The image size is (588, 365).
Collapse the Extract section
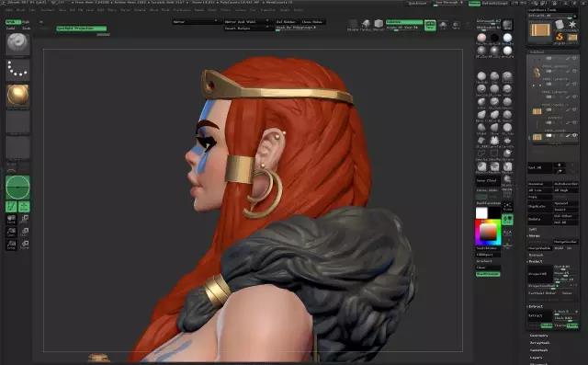pos(536,306)
